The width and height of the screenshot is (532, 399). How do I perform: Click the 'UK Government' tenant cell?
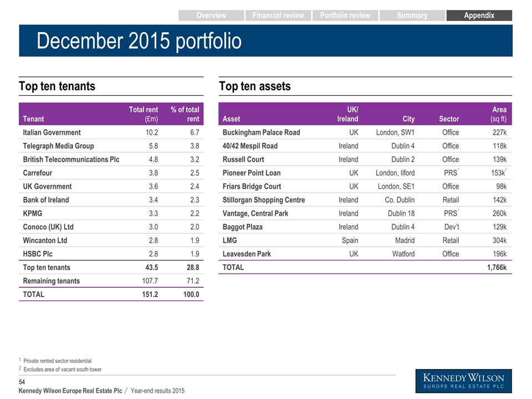pos(47,187)
